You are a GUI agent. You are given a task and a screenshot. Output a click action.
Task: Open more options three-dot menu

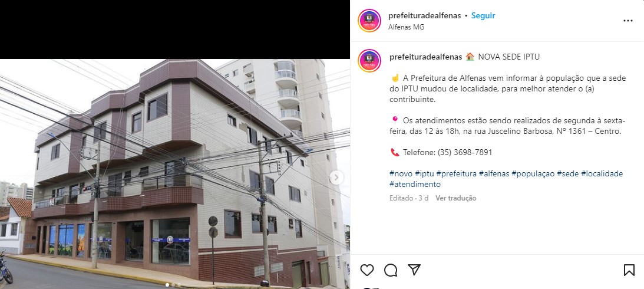pos(628,21)
